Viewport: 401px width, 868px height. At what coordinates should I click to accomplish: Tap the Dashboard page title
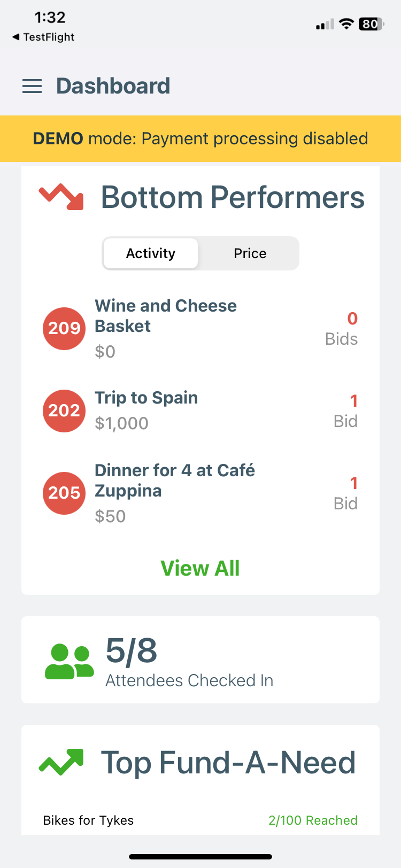[113, 86]
